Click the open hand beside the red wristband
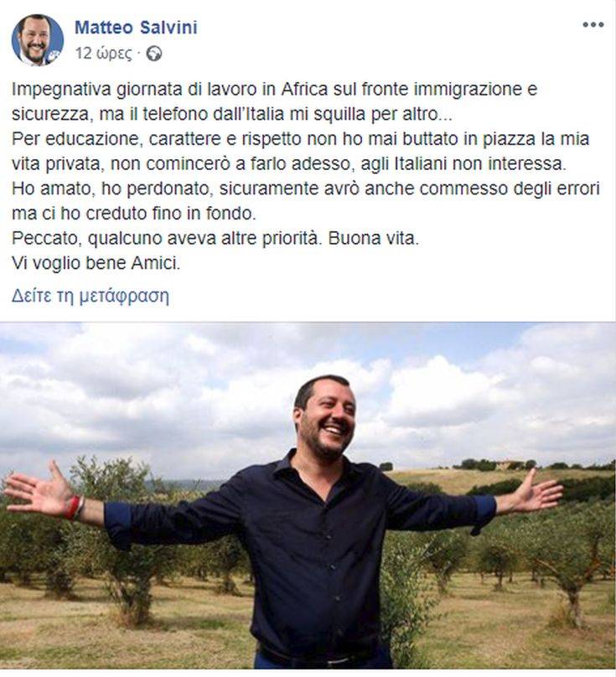Image resolution: width=616 pixels, height=677 pixels. [37, 489]
